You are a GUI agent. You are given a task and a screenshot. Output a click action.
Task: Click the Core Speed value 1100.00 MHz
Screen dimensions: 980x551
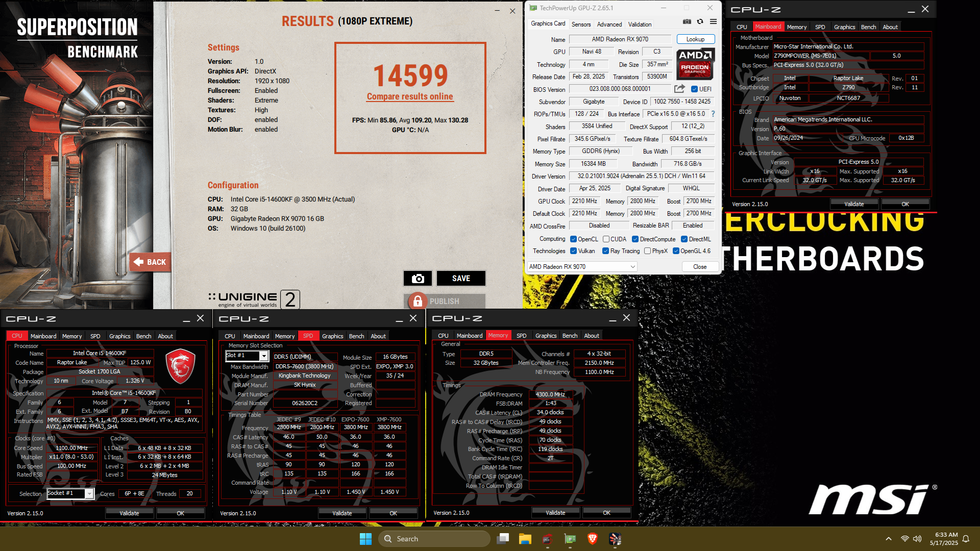tap(71, 448)
